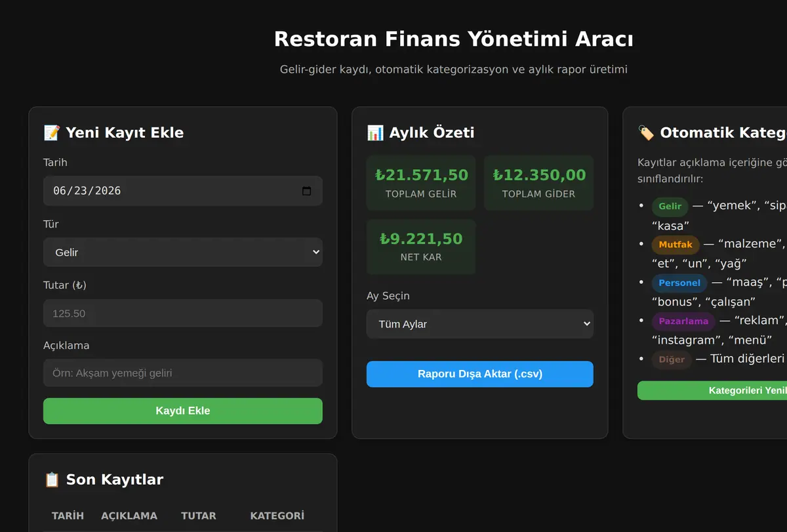This screenshot has height=532, width=787.
Task: Click the Tutar amount input field
Action: click(x=183, y=314)
